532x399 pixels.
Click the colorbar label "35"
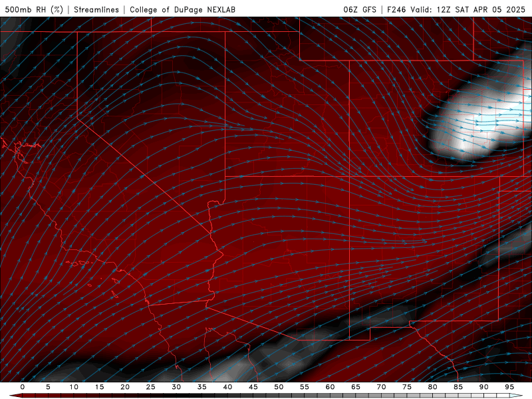coord(202,387)
